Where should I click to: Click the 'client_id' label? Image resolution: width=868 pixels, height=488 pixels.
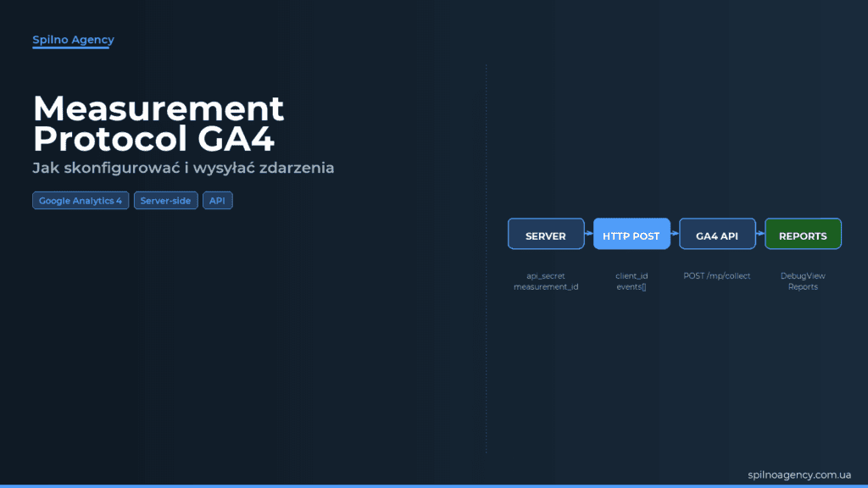point(632,276)
